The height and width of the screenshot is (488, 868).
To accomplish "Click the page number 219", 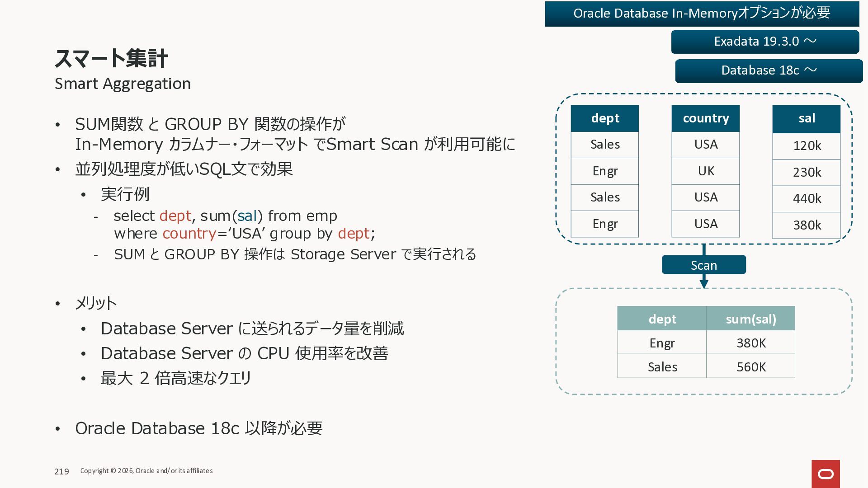I will 61,471.
